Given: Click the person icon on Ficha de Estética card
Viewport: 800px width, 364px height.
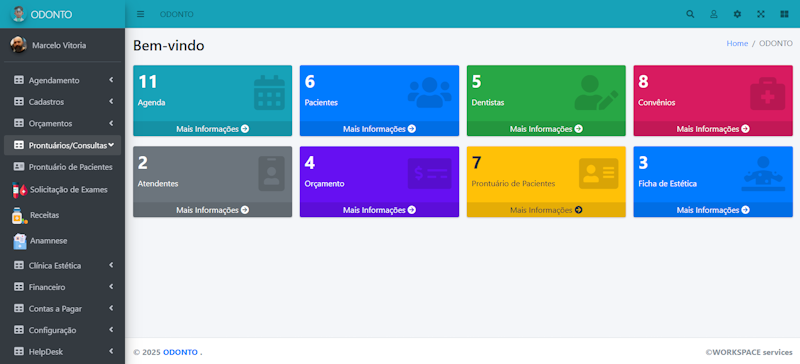Looking at the screenshot, I should pos(763,174).
